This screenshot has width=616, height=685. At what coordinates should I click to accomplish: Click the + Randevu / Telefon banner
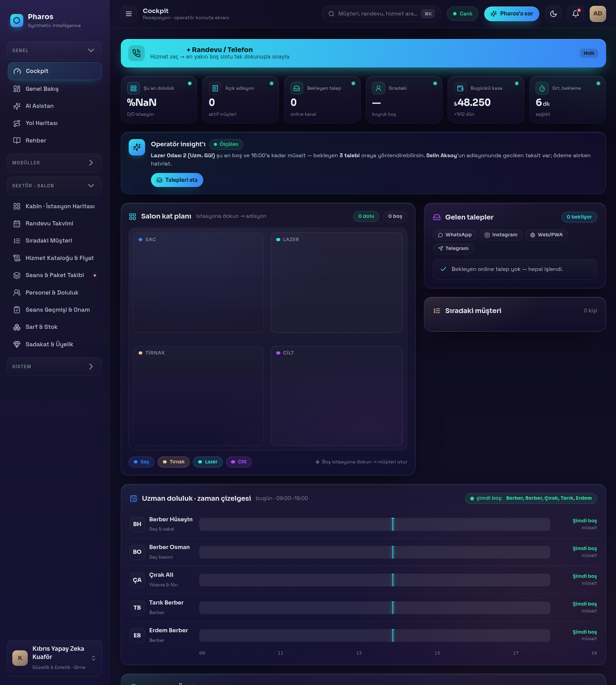click(363, 53)
